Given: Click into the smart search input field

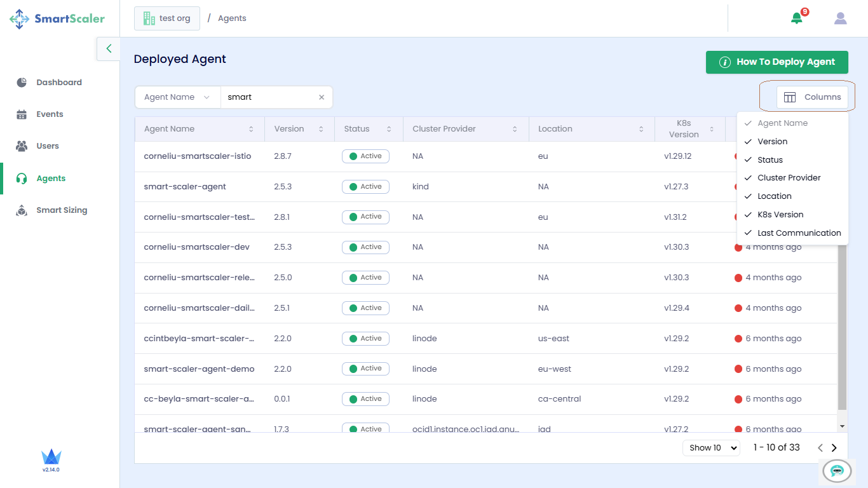Looking at the screenshot, I should coord(269,97).
